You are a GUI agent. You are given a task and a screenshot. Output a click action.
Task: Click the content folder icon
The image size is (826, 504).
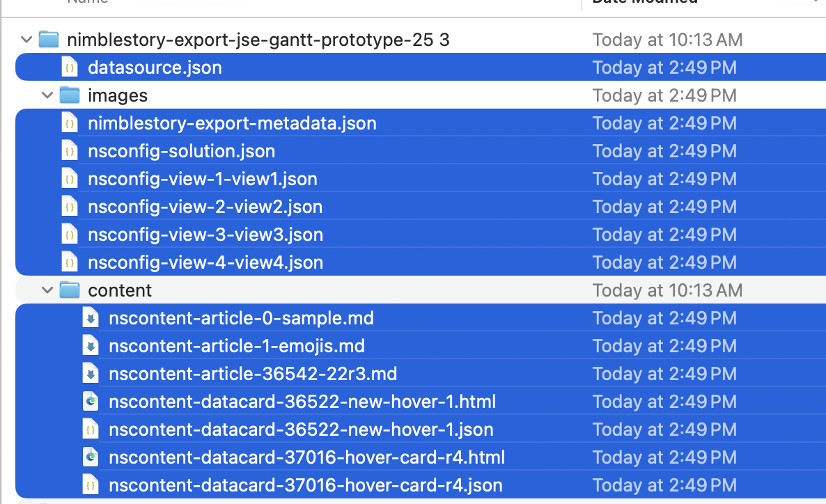click(x=69, y=290)
